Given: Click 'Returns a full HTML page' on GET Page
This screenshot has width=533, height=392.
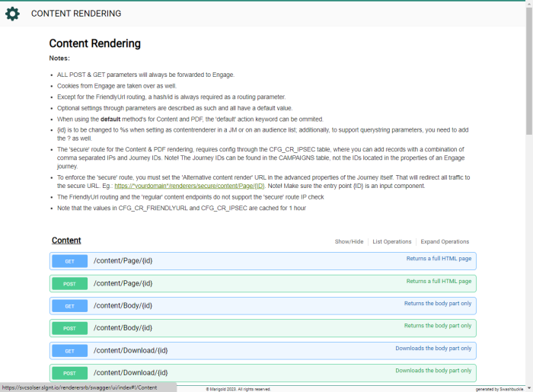Looking at the screenshot, I should tap(439, 259).
